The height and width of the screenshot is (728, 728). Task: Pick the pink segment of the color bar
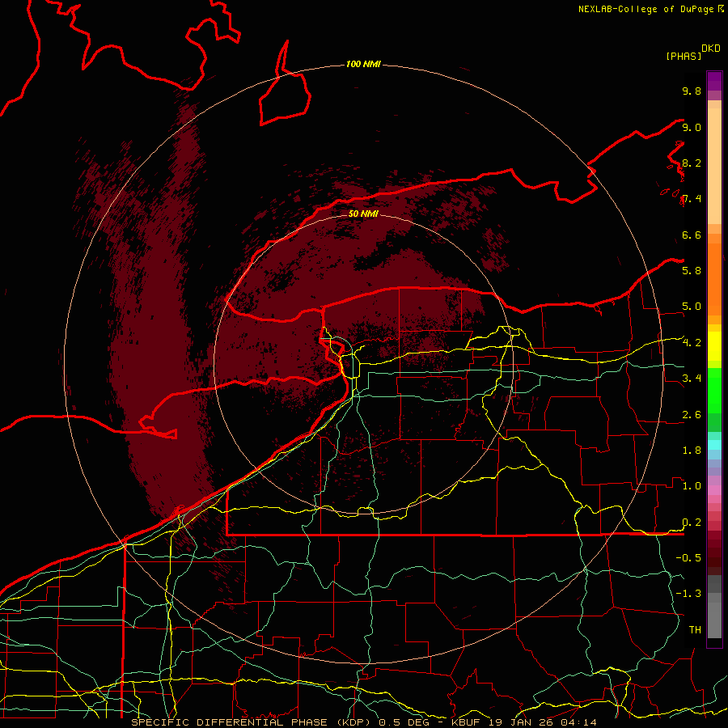[714, 490]
